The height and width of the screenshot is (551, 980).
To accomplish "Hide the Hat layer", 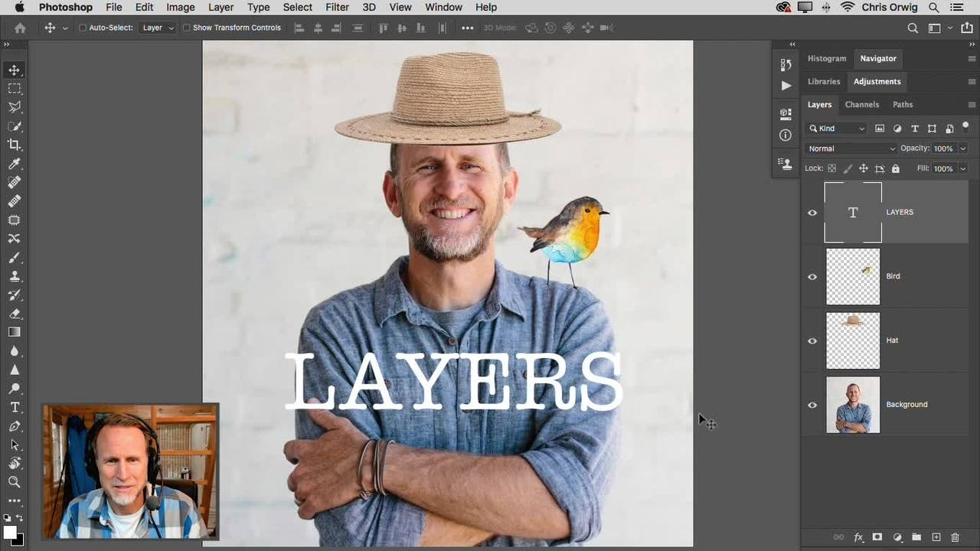I will coord(812,341).
